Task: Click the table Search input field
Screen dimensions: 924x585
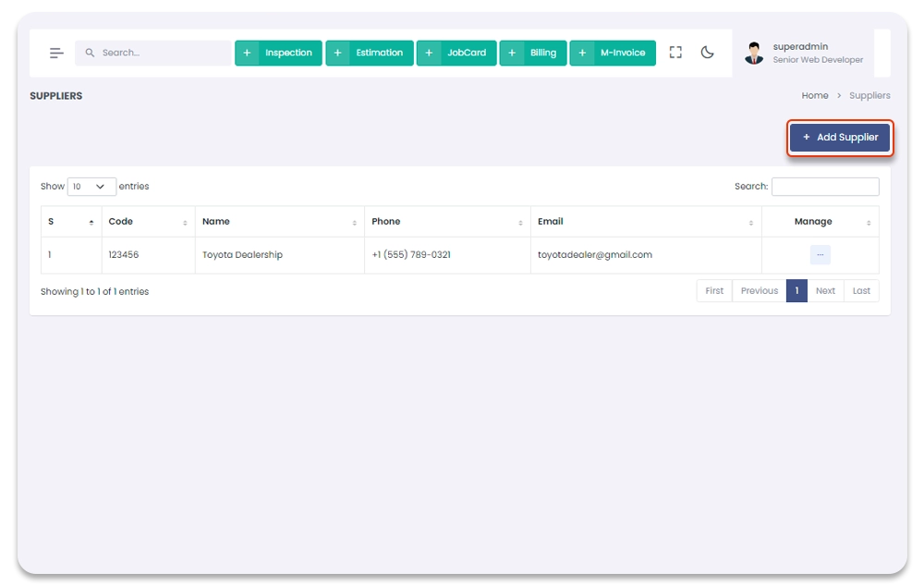Action: tap(825, 187)
